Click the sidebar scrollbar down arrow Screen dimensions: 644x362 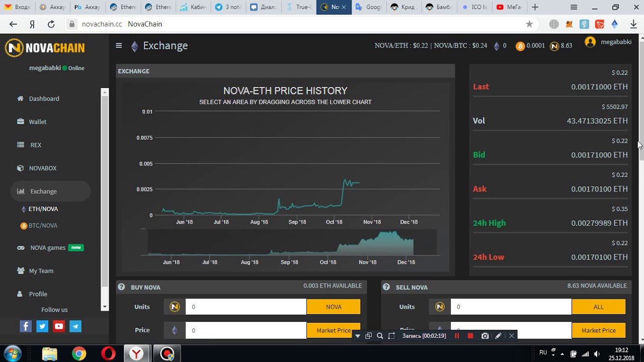pos(105,306)
